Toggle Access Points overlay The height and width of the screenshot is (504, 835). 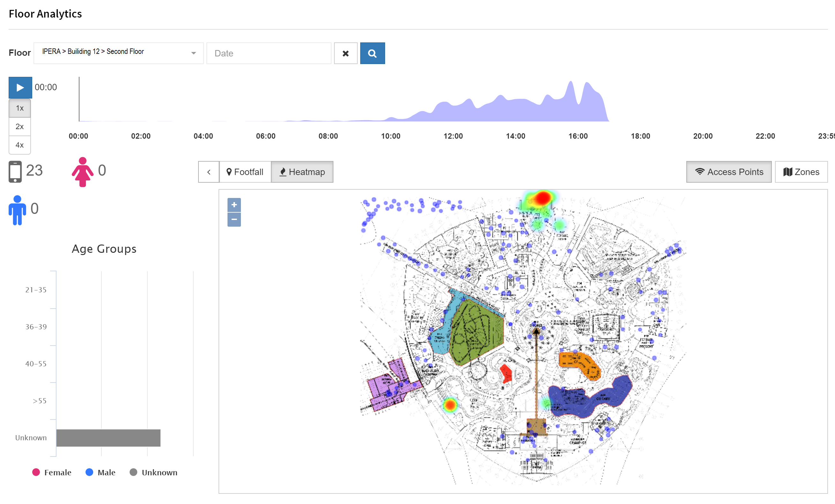[x=729, y=172]
